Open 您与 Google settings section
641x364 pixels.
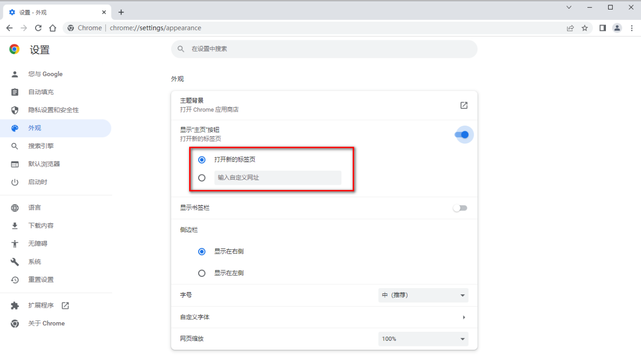point(55,74)
